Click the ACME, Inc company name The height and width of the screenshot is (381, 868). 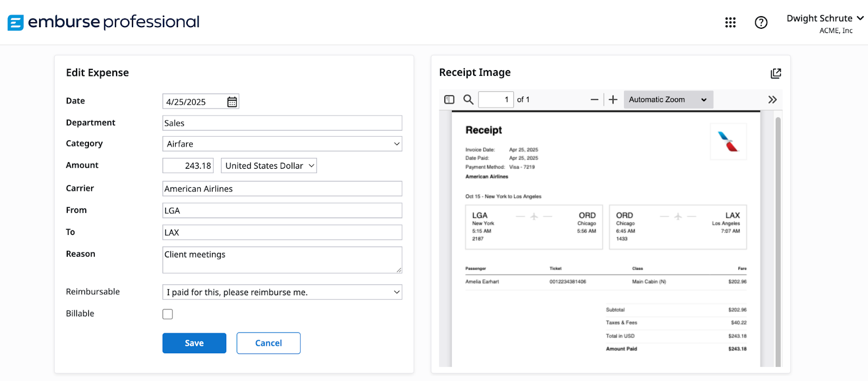(836, 31)
